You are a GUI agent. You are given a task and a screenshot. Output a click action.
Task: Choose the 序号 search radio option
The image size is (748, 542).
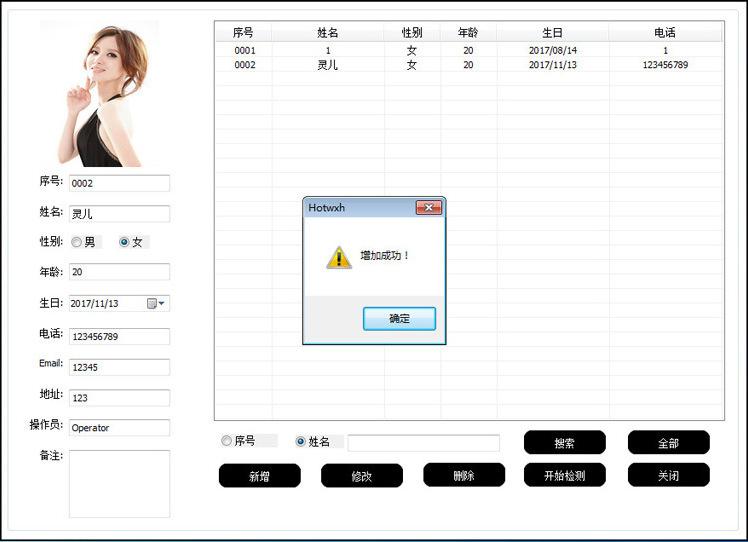[x=227, y=441]
